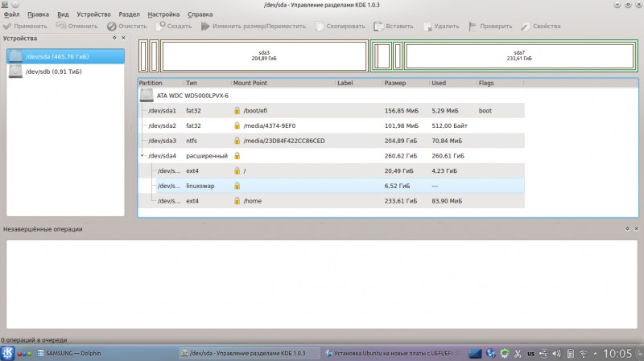Click lock icon of /home row
The image size is (644, 361).
pos(237,201)
